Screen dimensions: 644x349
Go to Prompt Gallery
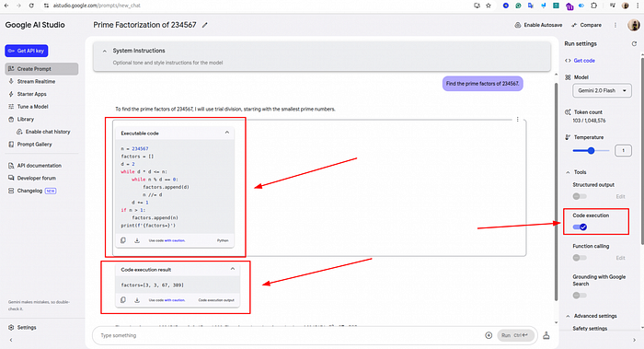[x=35, y=145]
